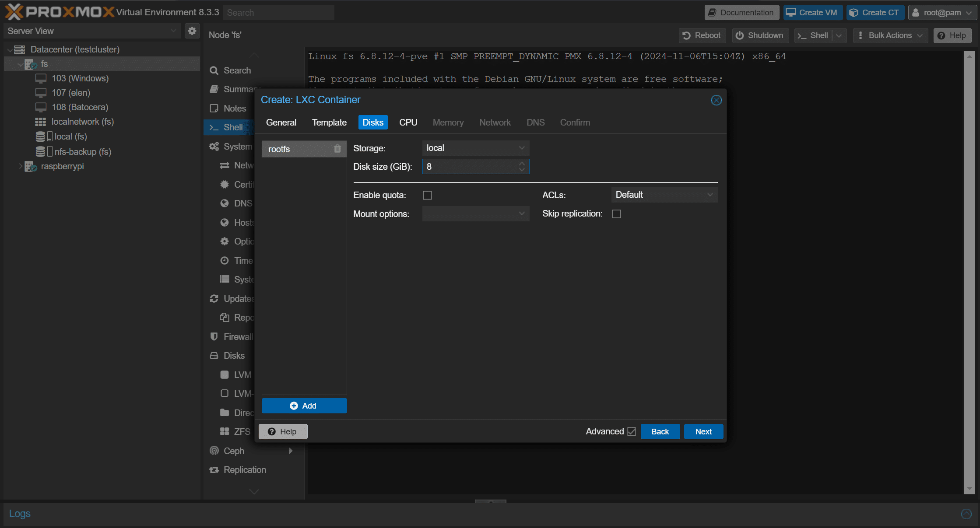980x528 pixels.
Task: Expand the Logs panel arrow icon
Action: tap(966, 514)
